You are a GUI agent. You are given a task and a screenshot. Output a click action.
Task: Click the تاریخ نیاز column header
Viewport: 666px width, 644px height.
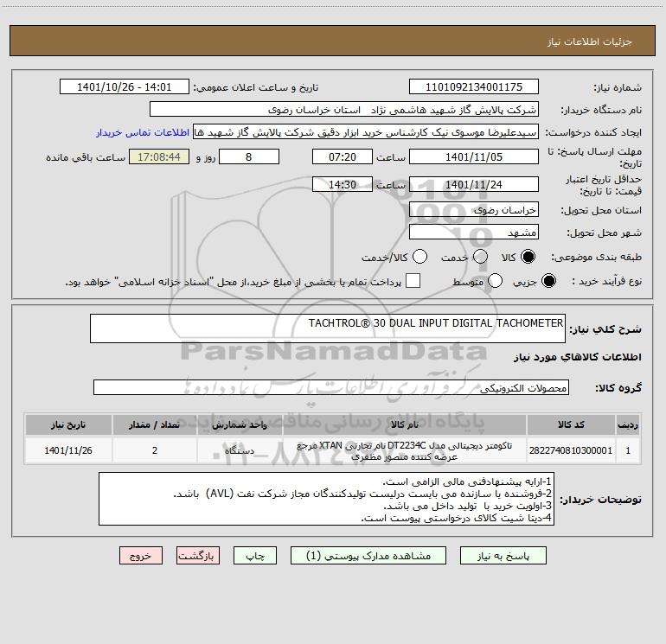click(x=68, y=425)
